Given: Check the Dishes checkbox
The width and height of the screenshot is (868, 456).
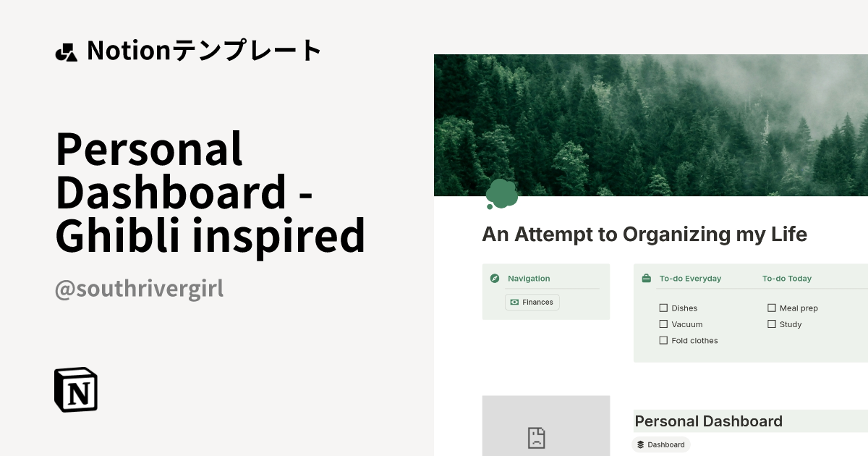Looking at the screenshot, I should [663, 308].
